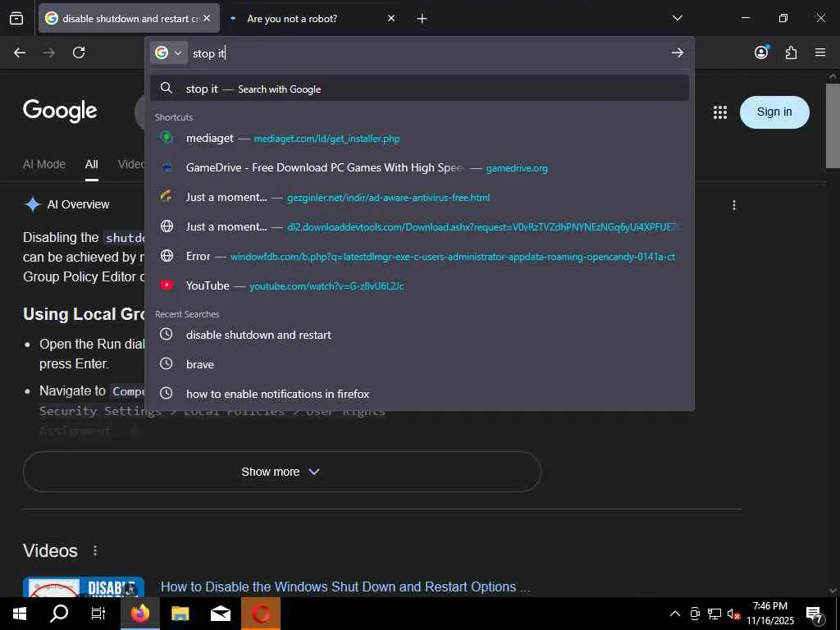Open the Extensions puzzle icon
The height and width of the screenshot is (630, 840).
[x=791, y=52]
